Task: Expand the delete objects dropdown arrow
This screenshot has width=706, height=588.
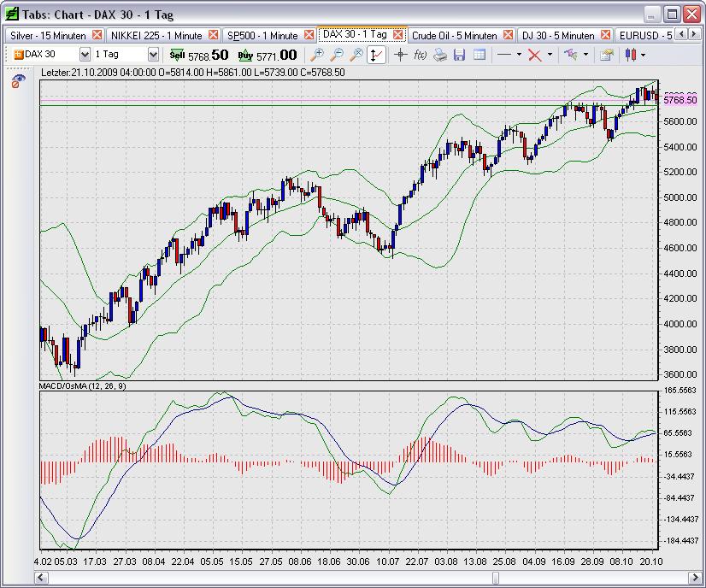Action: click(550, 55)
